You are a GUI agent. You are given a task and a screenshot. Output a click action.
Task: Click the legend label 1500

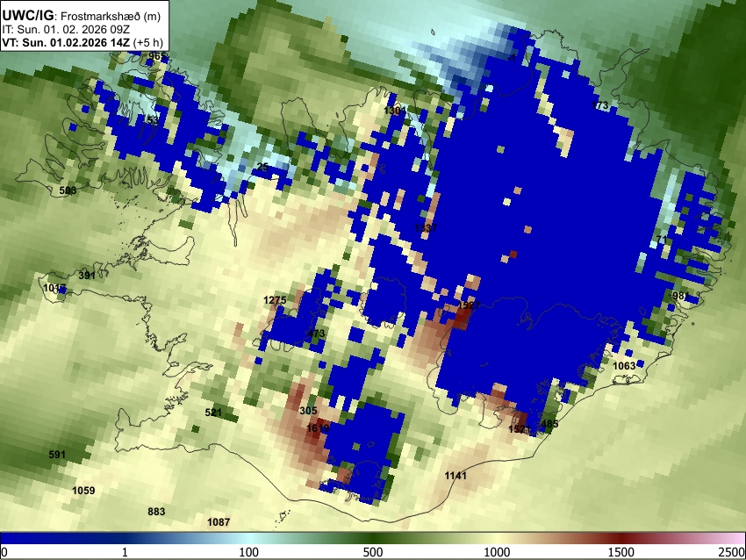[621, 552]
